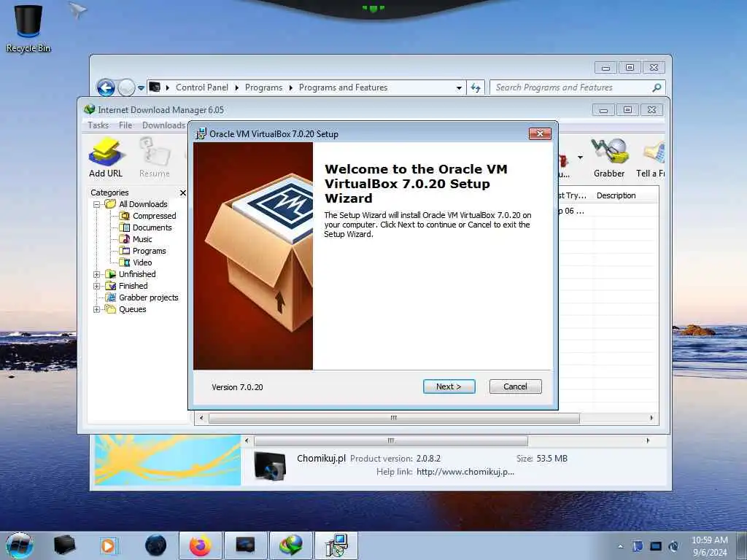Select the Programs category icon
The width and height of the screenshot is (747, 560).
(124, 251)
